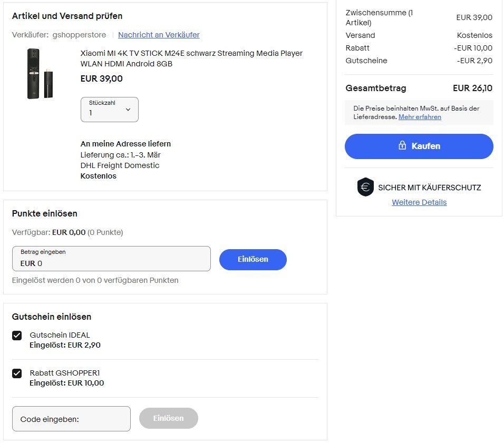The height and width of the screenshot is (443, 504).
Task: Click Einlösen button next to points field
Action: tap(253, 260)
